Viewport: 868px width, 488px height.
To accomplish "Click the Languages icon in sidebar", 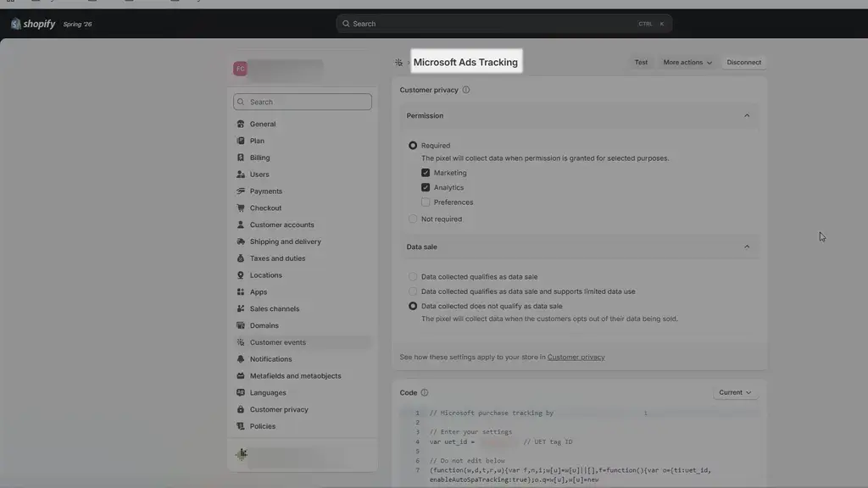I will 240,392.
